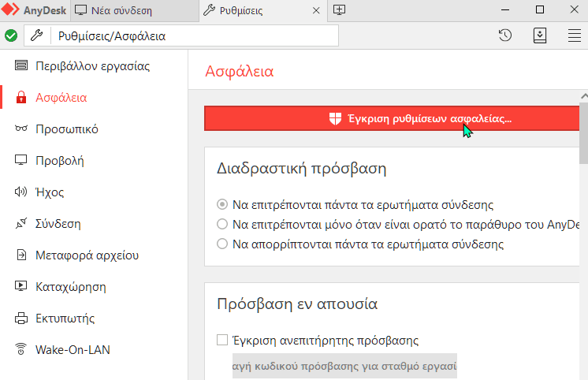The height and width of the screenshot is (380, 588).
Task: Close the Ρυθμίσεις tab
Action: [316, 10]
